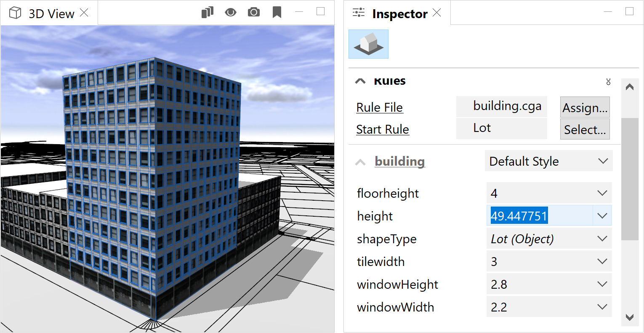644x333 pixels.
Task: Open the camera settings icon
Action: click(254, 12)
